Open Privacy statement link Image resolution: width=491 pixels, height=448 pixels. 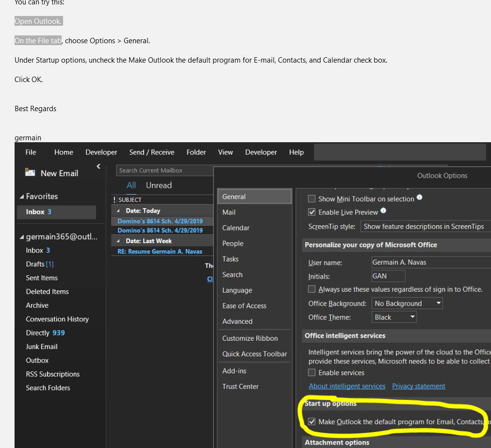419,386
